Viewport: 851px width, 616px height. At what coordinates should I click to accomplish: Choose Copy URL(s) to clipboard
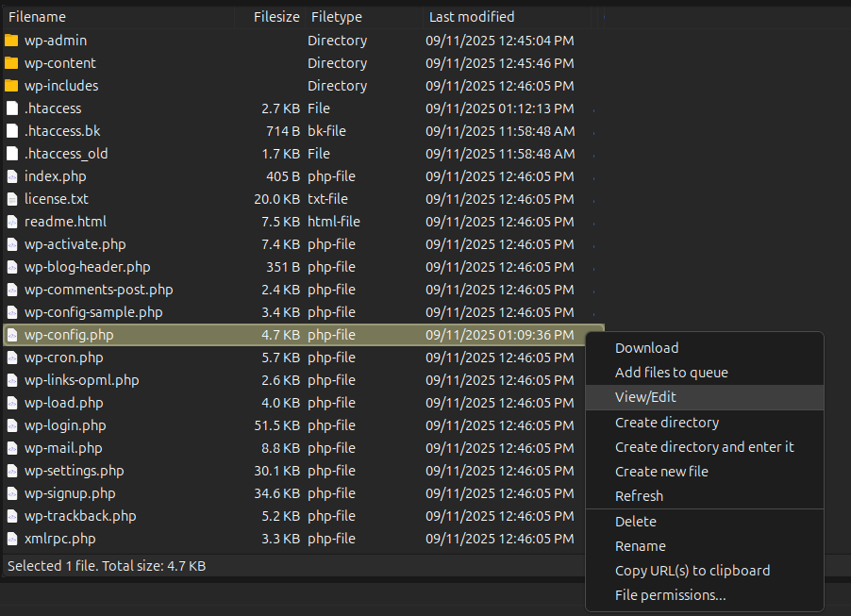[705, 571]
